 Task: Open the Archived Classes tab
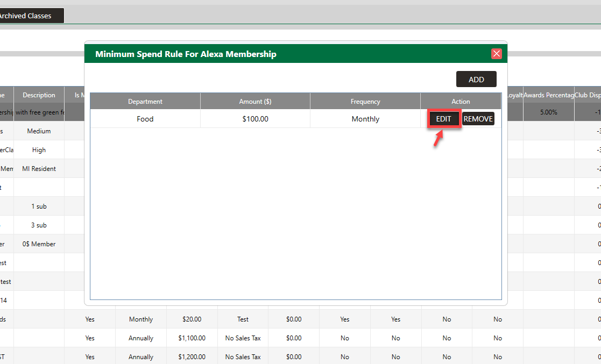[27, 16]
